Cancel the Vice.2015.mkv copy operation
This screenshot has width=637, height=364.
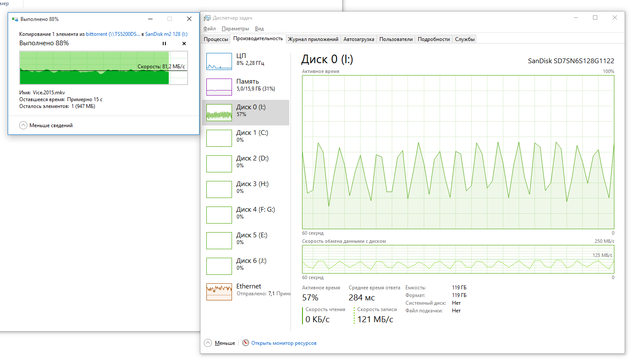click(x=184, y=44)
